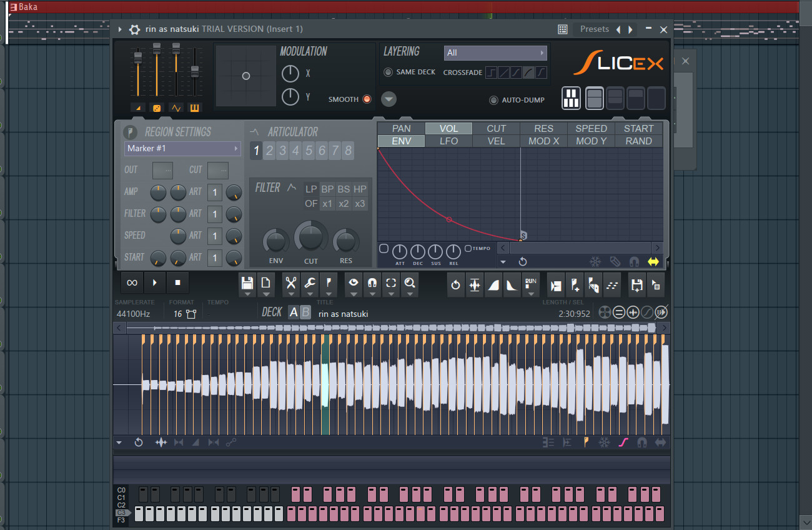Click the magnifier zoom icon

tap(410, 282)
